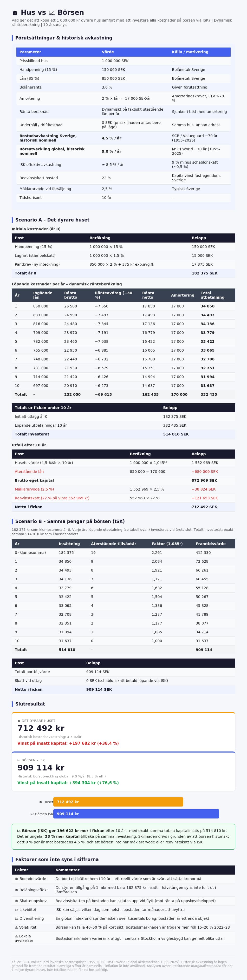
Task: Click the blue Börsen ISK bar
Action: tap(136, 814)
